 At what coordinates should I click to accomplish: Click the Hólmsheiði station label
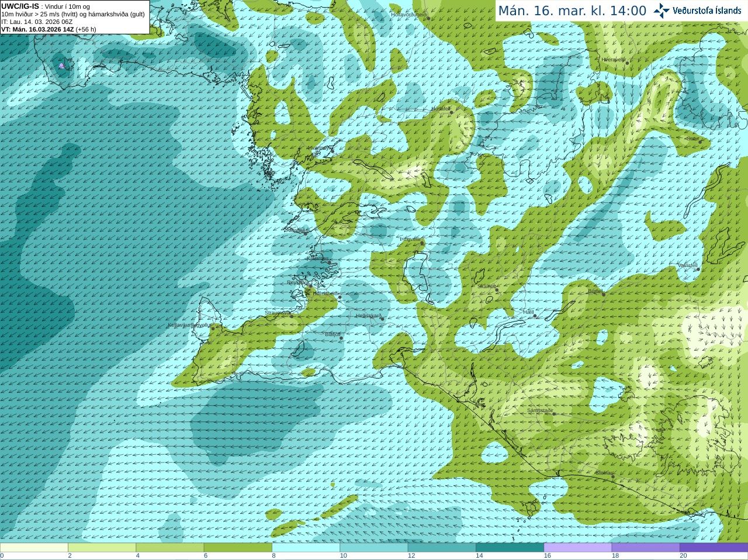pyautogui.click(x=325, y=293)
